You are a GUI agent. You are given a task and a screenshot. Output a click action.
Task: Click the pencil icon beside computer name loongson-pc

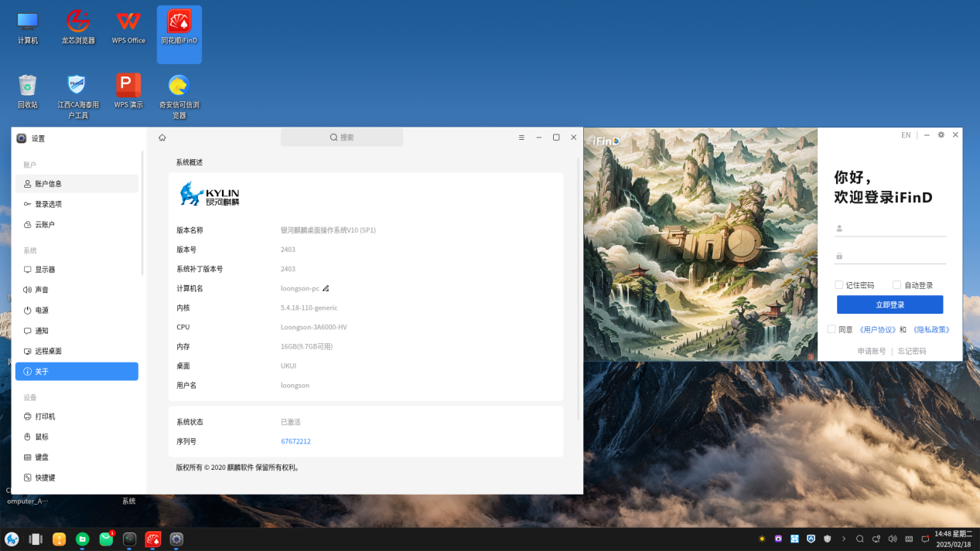pos(326,288)
